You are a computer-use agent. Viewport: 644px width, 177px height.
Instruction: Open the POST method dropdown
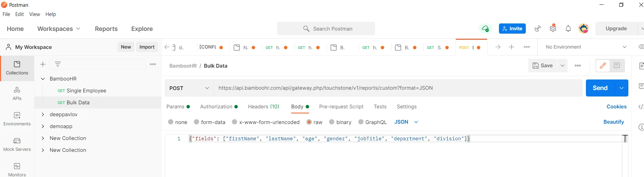[x=189, y=88]
